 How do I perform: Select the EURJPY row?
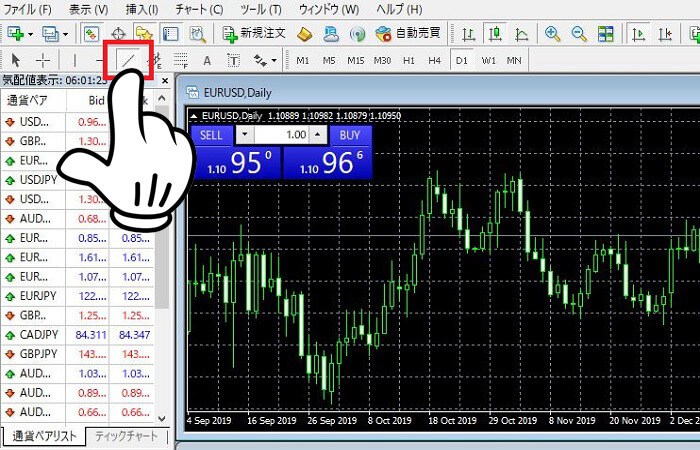point(78,296)
